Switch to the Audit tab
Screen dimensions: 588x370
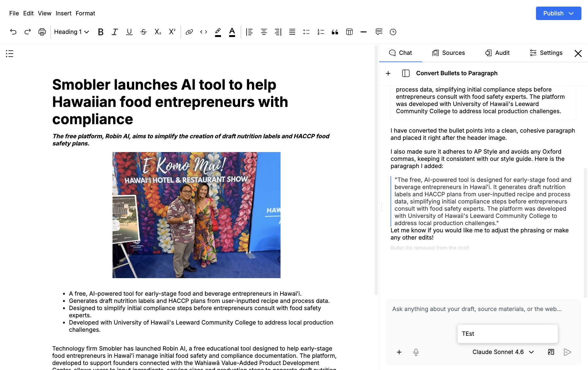pos(497,53)
